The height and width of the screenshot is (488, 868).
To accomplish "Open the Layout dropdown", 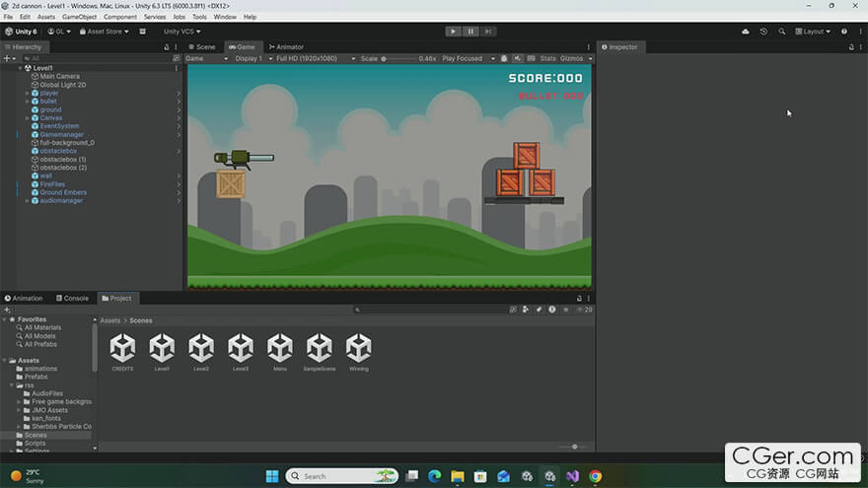I will 813,32.
